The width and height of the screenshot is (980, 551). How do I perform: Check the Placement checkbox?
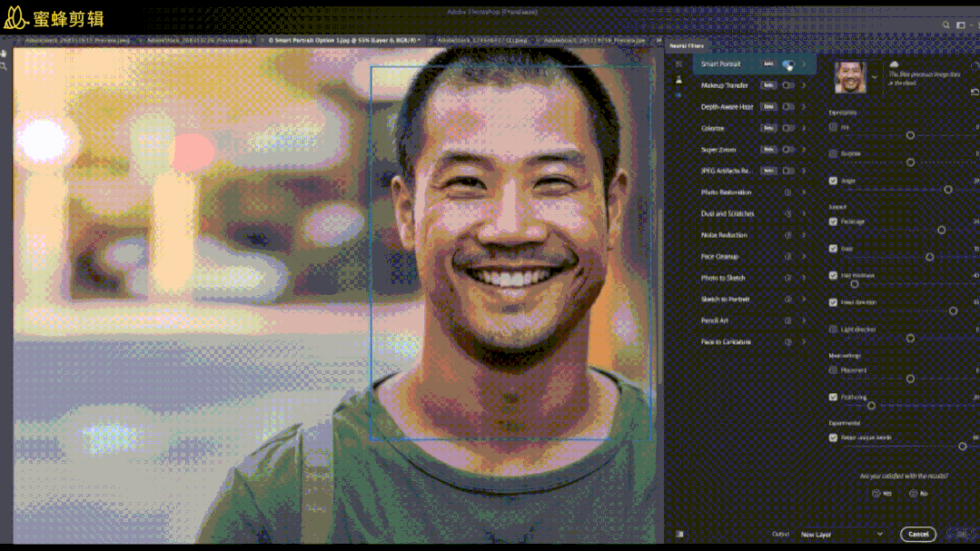point(833,369)
